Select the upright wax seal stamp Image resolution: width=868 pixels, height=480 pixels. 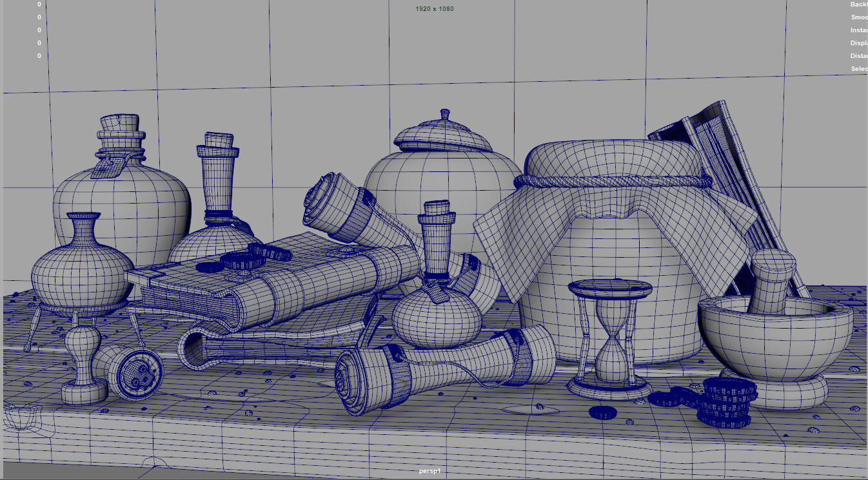(x=84, y=367)
